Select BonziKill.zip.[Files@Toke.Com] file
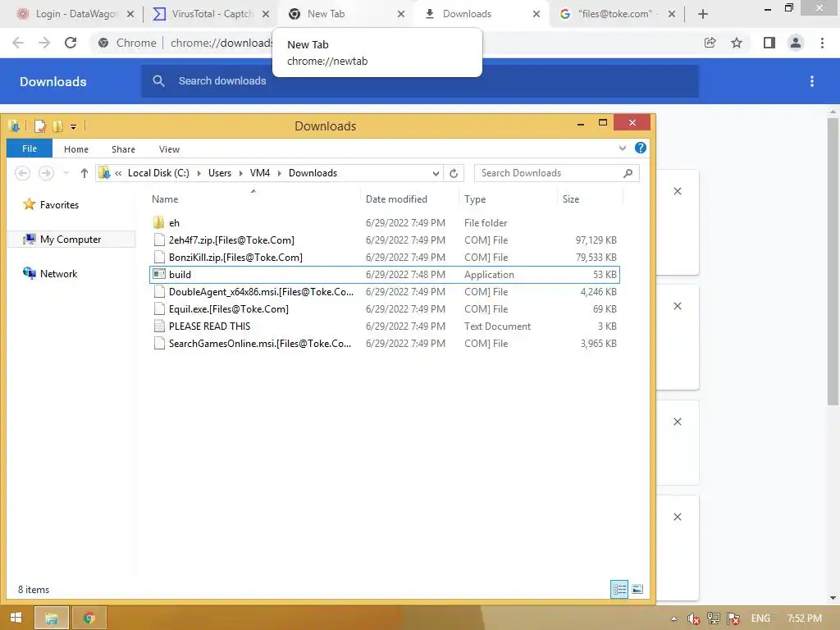This screenshot has height=630, width=840. tap(384, 257)
